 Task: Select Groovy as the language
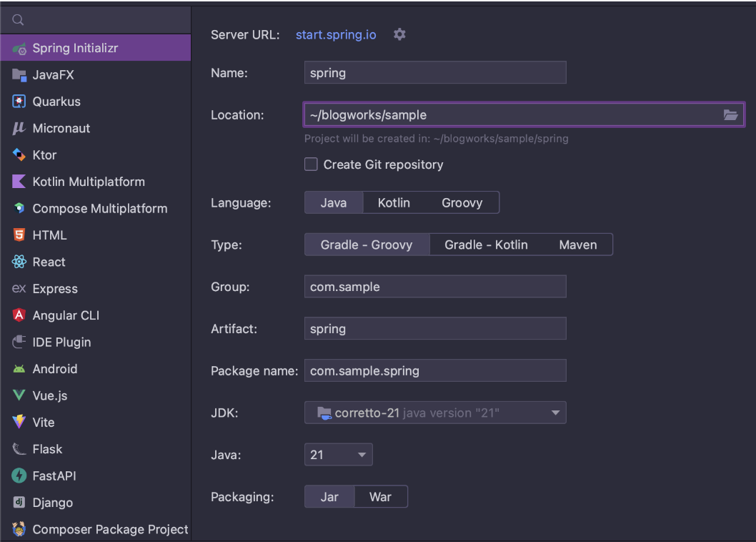(462, 202)
